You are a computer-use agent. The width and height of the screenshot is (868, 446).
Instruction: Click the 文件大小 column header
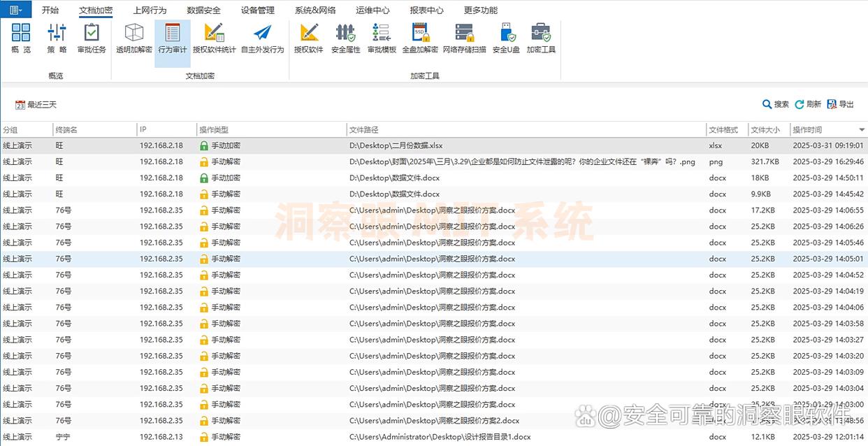click(x=769, y=130)
